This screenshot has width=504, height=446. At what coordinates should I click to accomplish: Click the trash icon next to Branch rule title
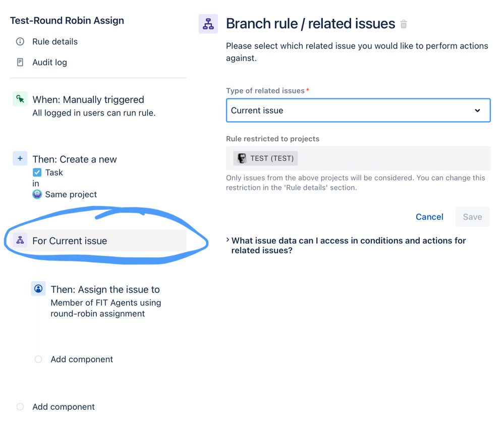click(x=404, y=24)
